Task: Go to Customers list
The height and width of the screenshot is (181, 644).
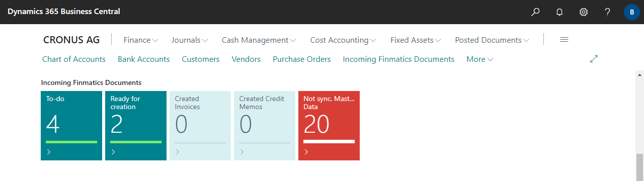Action: pos(201,59)
